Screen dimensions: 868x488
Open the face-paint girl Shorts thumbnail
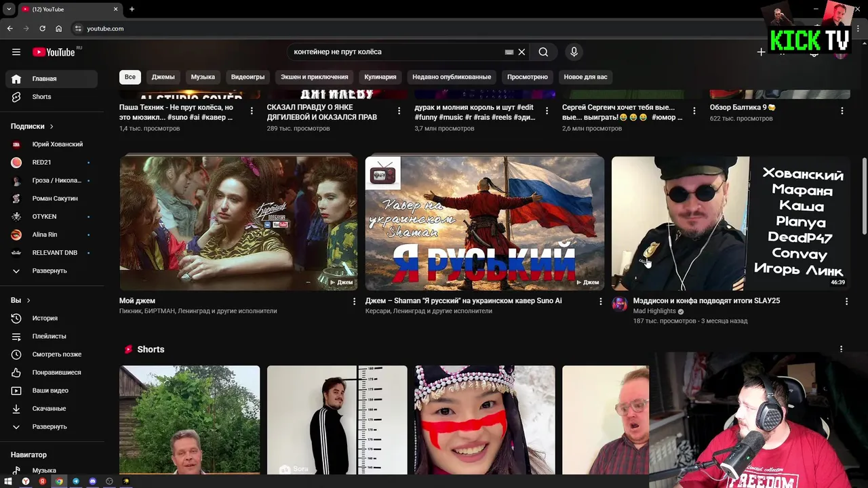click(485, 420)
